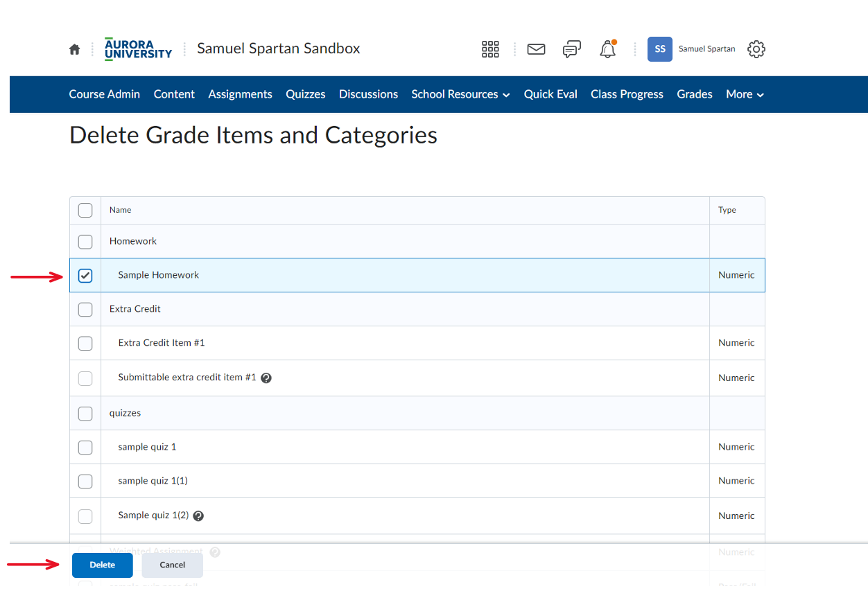Click Numeric type in Extra Credit Item #1 row

[736, 343]
